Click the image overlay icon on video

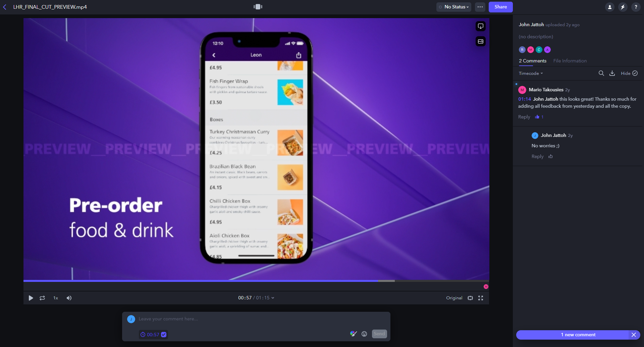pos(480,41)
